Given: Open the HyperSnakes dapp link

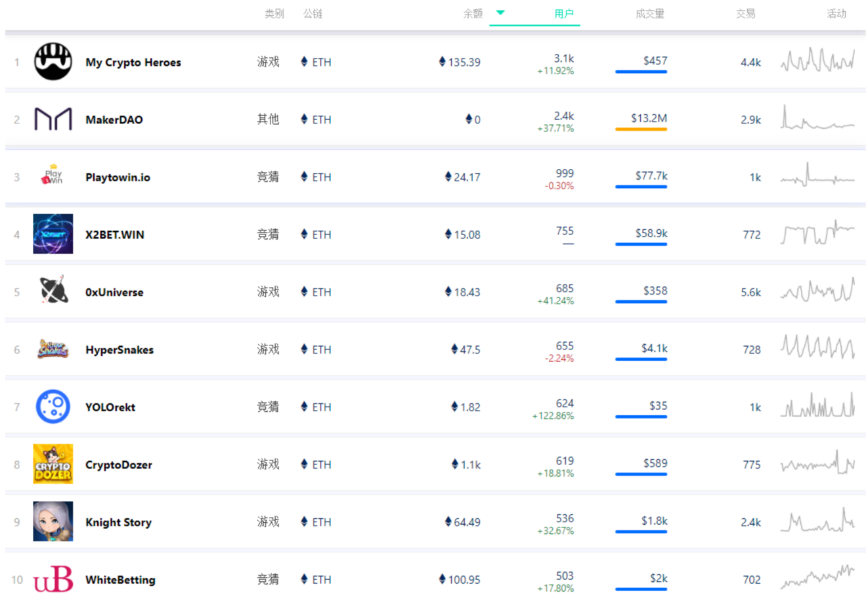Looking at the screenshot, I should click(119, 349).
